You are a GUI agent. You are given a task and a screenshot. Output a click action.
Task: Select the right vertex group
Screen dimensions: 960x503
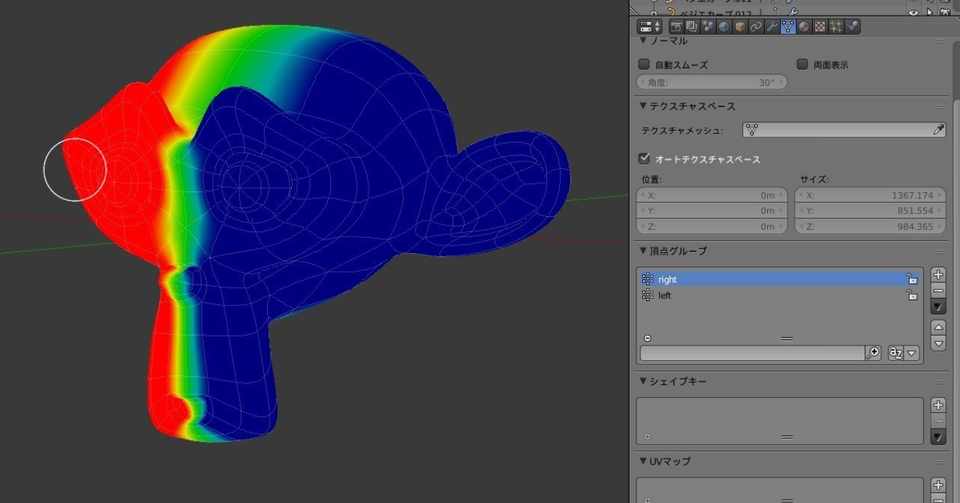coord(779,279)
